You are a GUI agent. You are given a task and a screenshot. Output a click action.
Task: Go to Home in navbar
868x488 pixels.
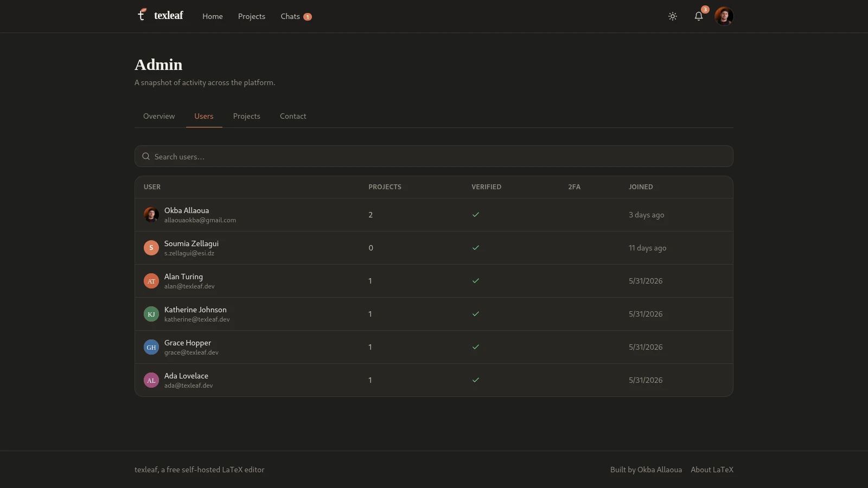[x=213, y=16]
